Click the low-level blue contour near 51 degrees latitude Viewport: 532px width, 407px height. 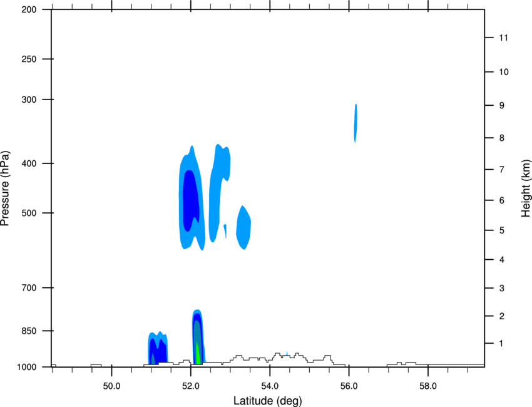[x=158, y=348]
